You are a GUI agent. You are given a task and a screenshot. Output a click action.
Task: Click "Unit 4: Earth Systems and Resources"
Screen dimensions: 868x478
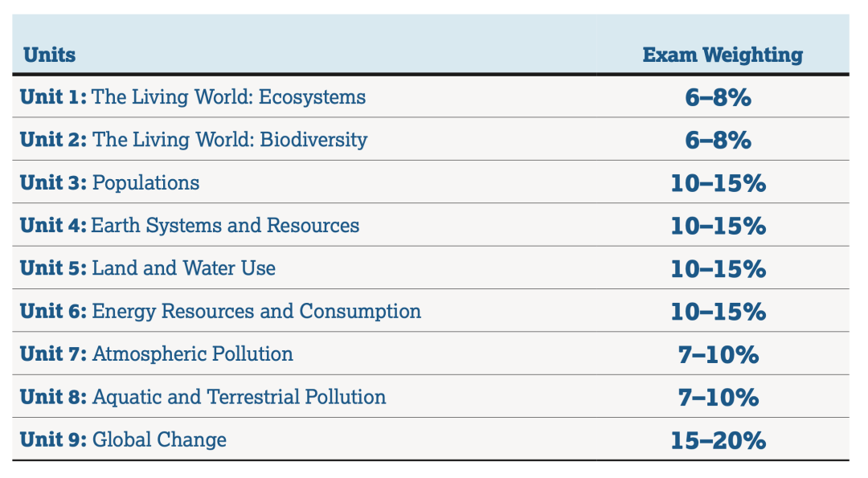tap(190, 225)
